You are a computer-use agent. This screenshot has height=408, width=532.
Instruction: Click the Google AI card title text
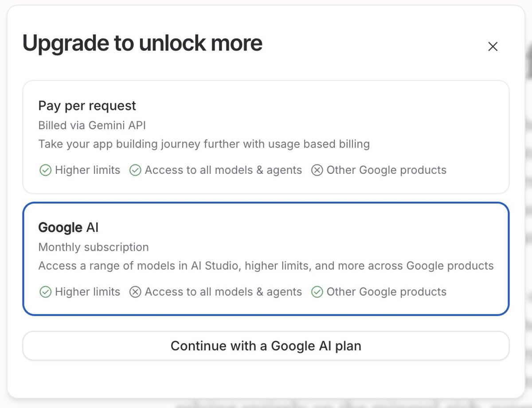68,227
